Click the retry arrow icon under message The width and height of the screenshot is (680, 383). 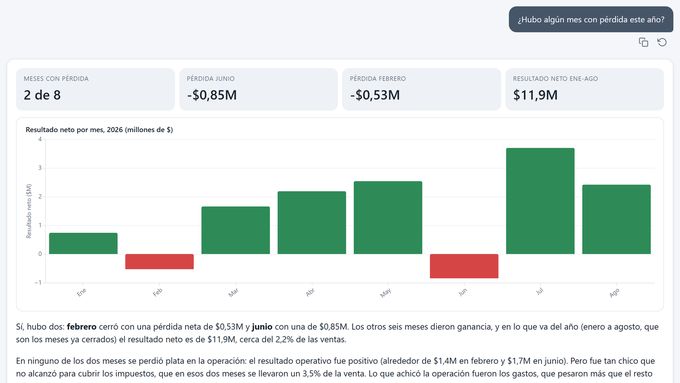(662, 42)
